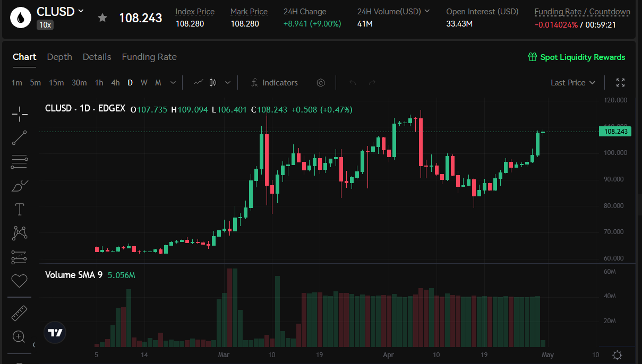Set timeframe to 5m
Viewport: 642px width, 364px height.
point(36,83)
